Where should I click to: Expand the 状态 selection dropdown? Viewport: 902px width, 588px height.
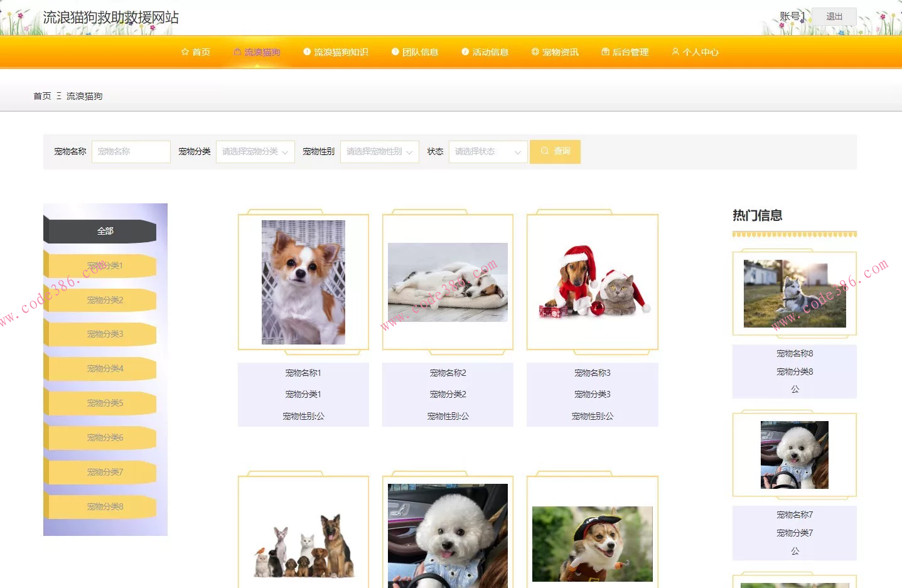(x=488, y=152)
